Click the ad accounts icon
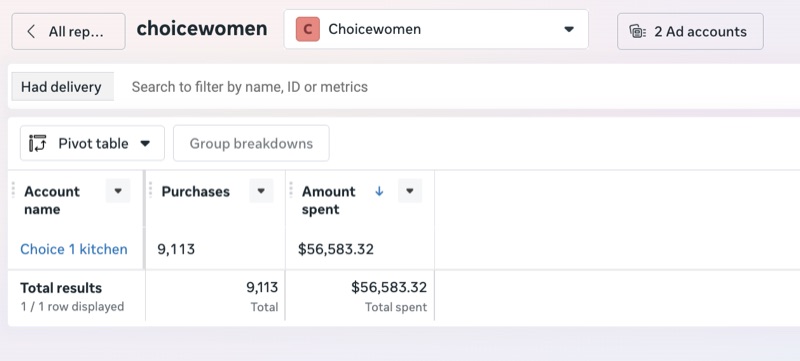 (x=637, y=32)
